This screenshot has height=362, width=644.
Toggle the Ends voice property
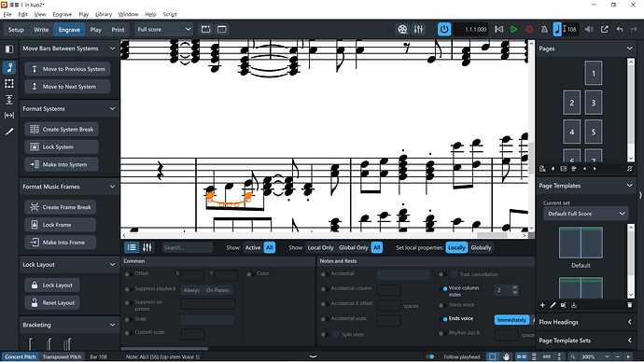coord(443,319)
